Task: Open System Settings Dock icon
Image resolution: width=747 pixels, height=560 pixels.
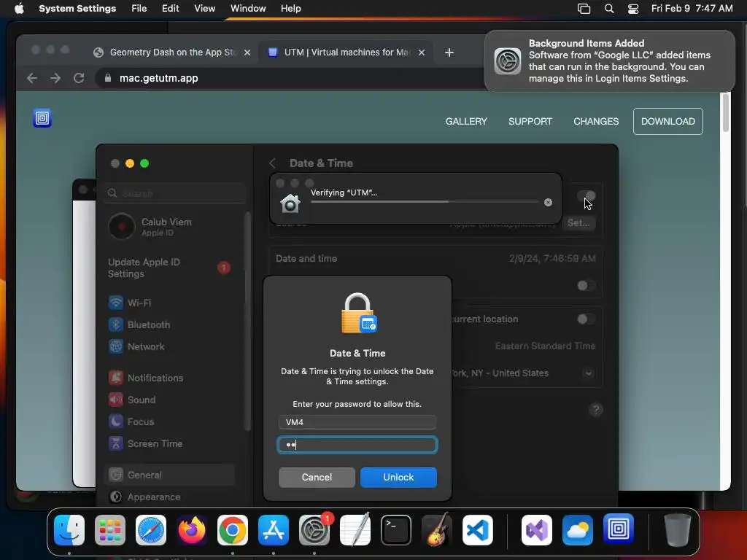Action: (314, 530)
